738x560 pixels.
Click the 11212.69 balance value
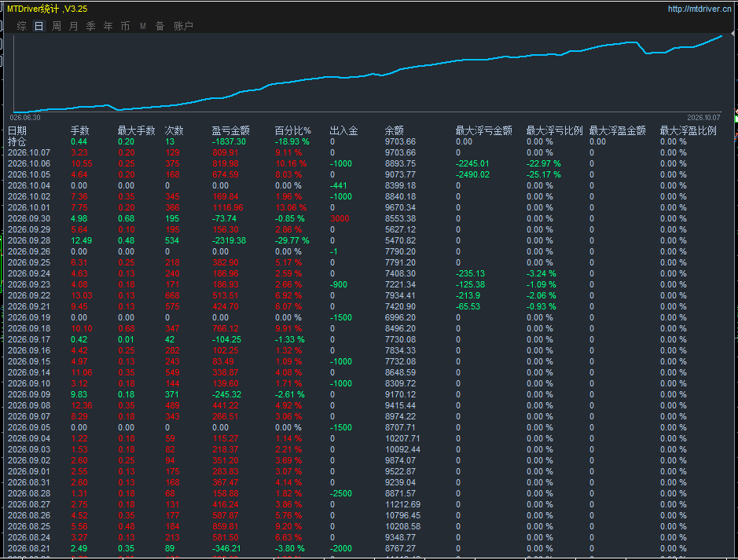[402, 504]
